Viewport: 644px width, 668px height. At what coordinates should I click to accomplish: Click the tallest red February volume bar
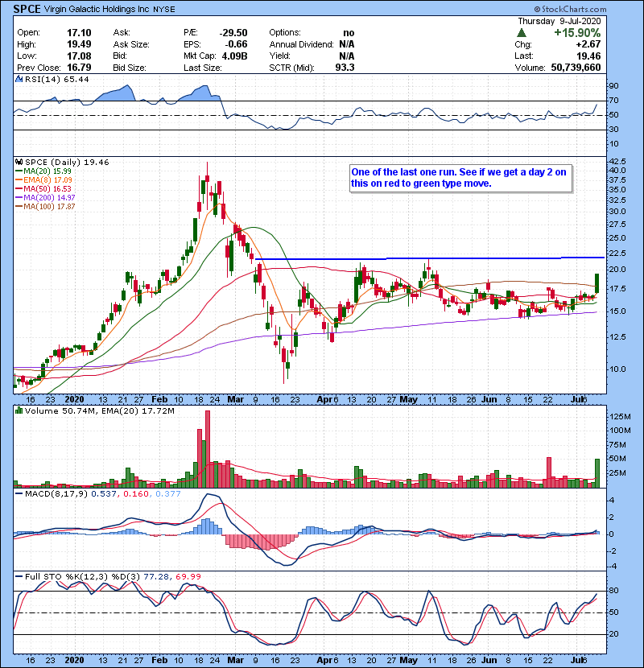[x=208, y=448]
